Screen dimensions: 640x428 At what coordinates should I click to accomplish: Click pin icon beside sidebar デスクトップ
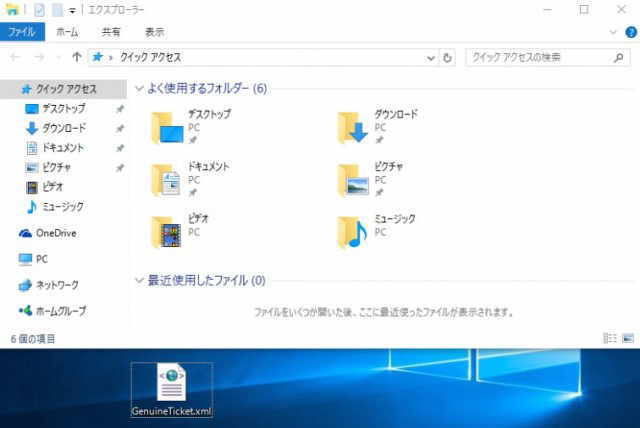pyautogui.click(x=120, y=109)
